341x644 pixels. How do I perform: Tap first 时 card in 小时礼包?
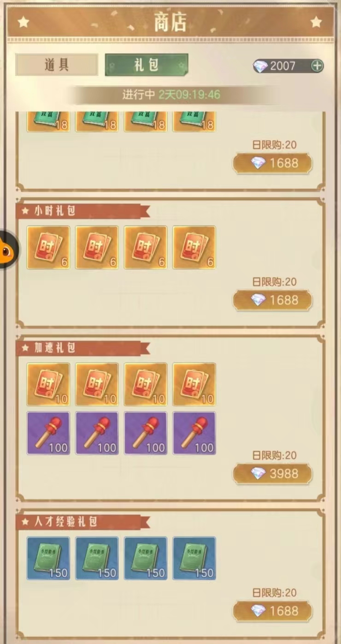[x=48, y=247]
